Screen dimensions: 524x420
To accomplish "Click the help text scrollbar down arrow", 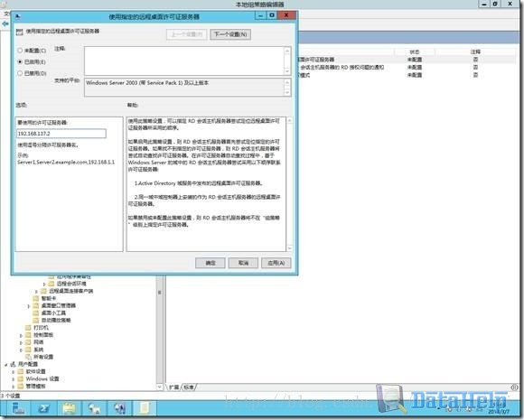I will coord(289,248).
